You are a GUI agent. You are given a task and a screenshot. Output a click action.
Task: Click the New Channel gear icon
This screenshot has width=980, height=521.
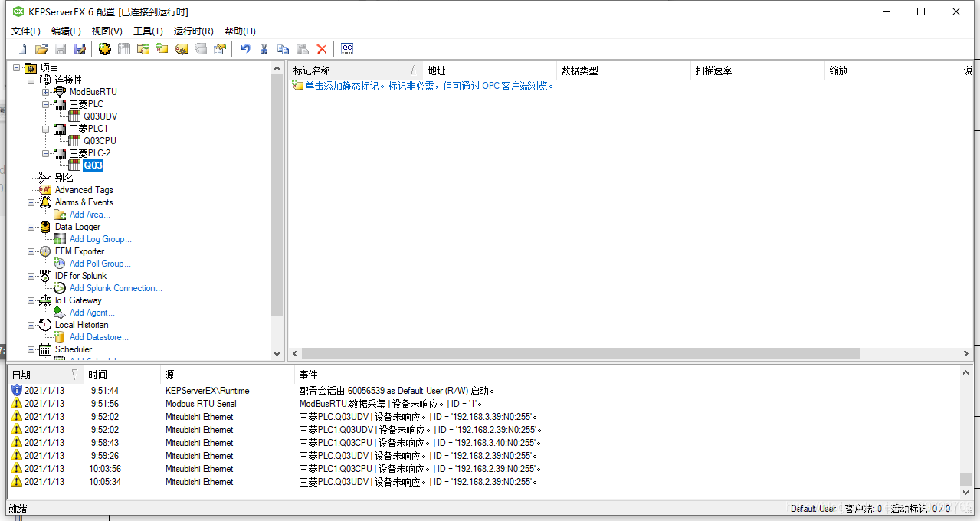pos(104,49)
